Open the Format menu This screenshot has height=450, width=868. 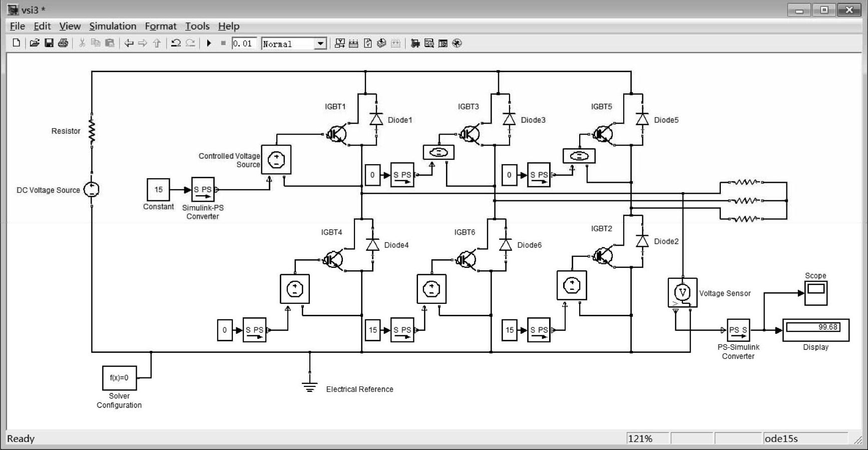(161, 26)
